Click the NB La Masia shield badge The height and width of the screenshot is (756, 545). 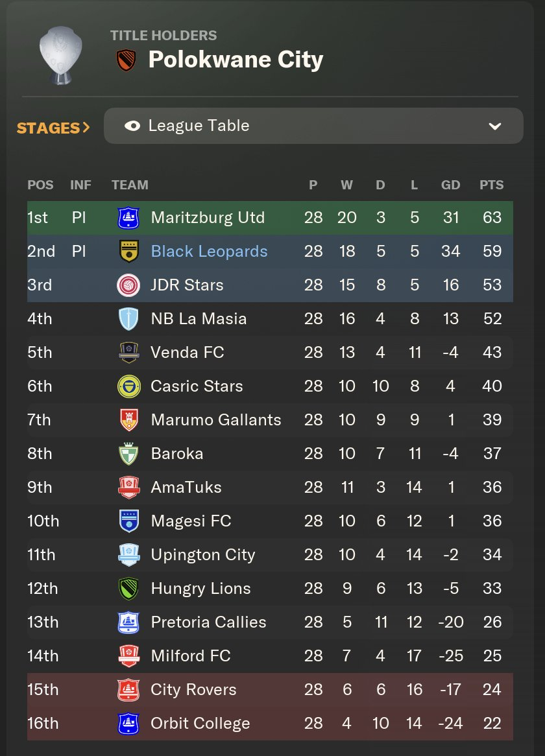[128, 319]
